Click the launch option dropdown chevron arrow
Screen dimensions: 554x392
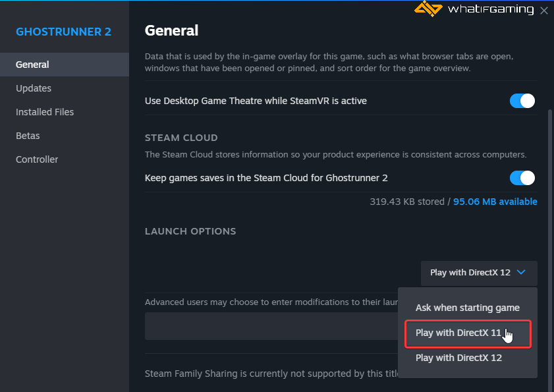pyautogui.click(x=522, y=272)
